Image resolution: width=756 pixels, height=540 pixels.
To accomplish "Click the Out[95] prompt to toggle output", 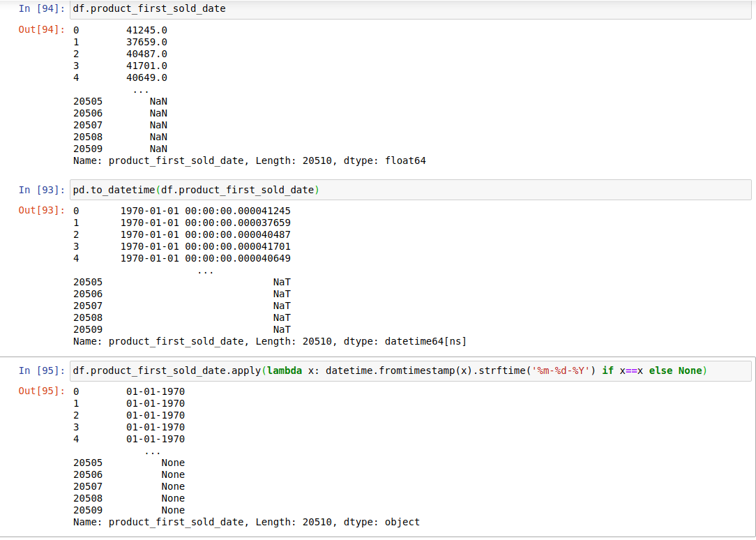I will point(41,391).
